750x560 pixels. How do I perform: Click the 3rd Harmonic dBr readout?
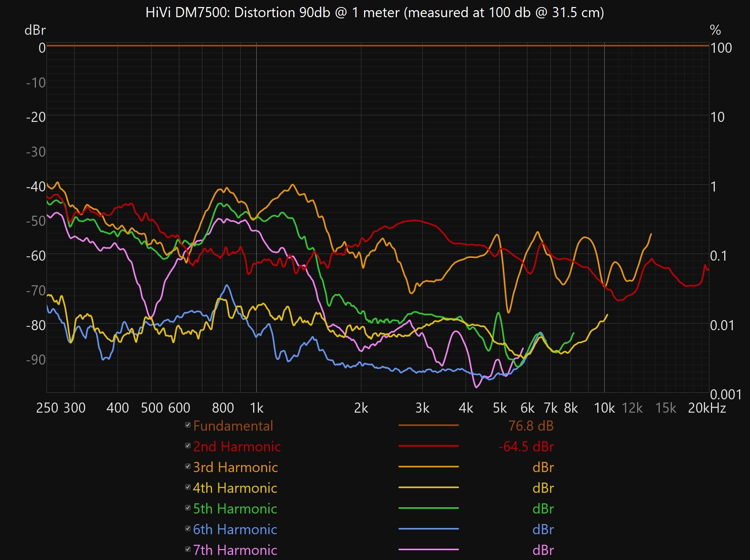click(543, 467)
